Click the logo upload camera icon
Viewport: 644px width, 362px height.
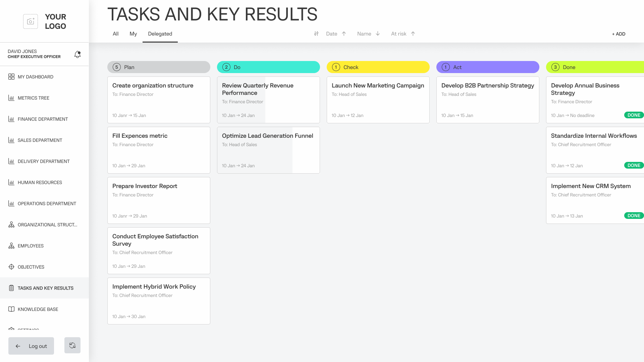[x=31, y=21]
